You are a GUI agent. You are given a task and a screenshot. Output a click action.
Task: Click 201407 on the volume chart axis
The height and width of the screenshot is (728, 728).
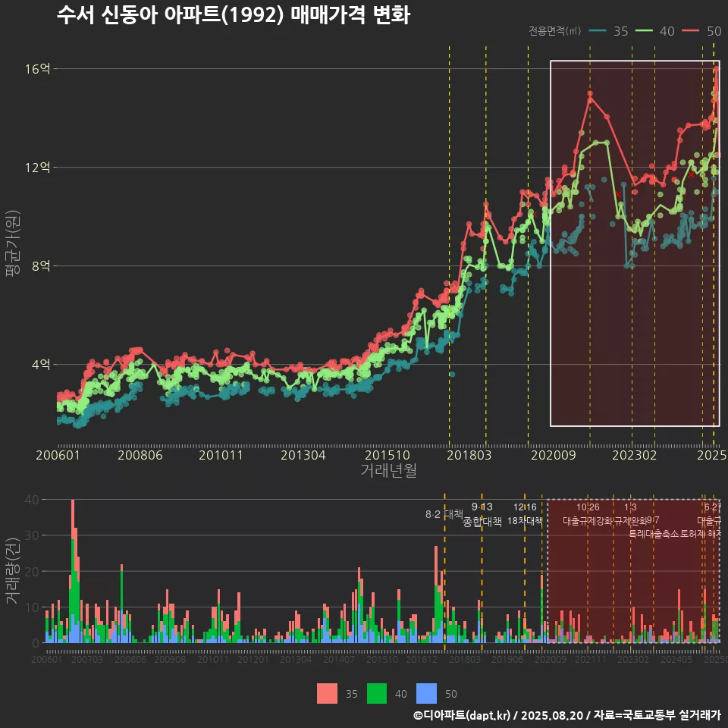(x=339, y=659)
